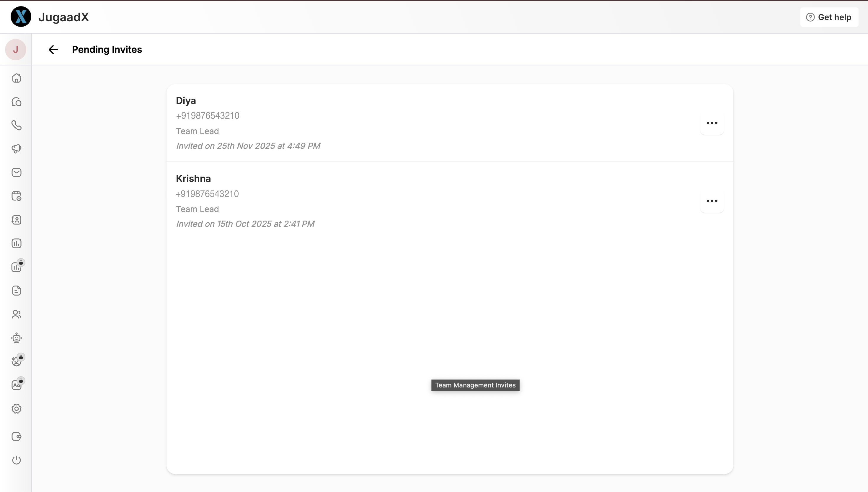Open the mail envelope sidebar icon

coord(16,172)
